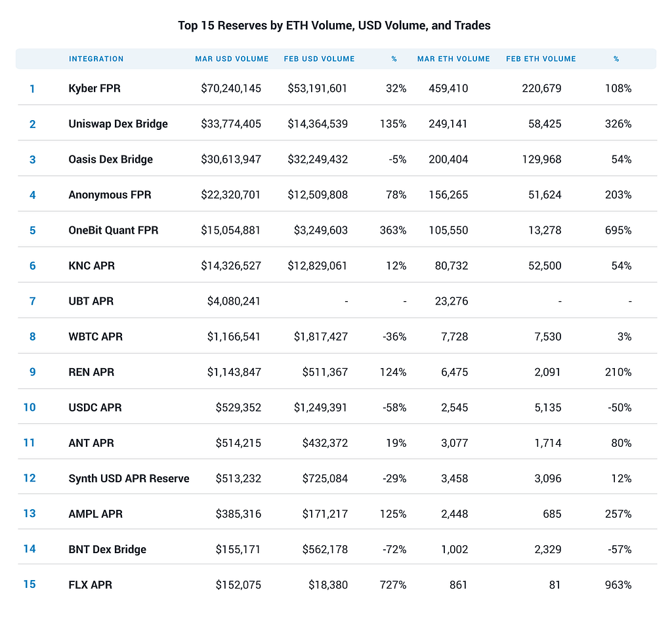Select the BNT Dex Bridge integration name
Image resolution: width=672 pixels, height=624 pixels.
click(107, 549)
